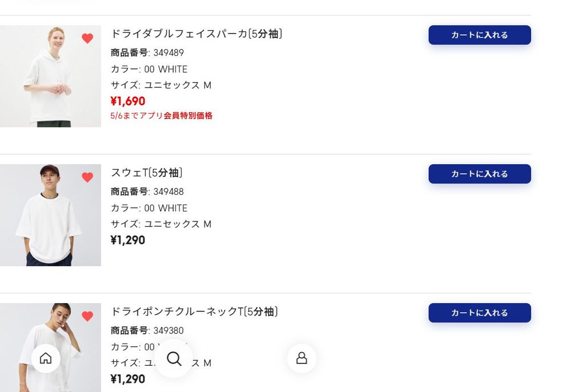The height and width of the screenshot is (392, 570).
Task: Open the スウェT(5分袖) product title link
Action: (146, 173)
